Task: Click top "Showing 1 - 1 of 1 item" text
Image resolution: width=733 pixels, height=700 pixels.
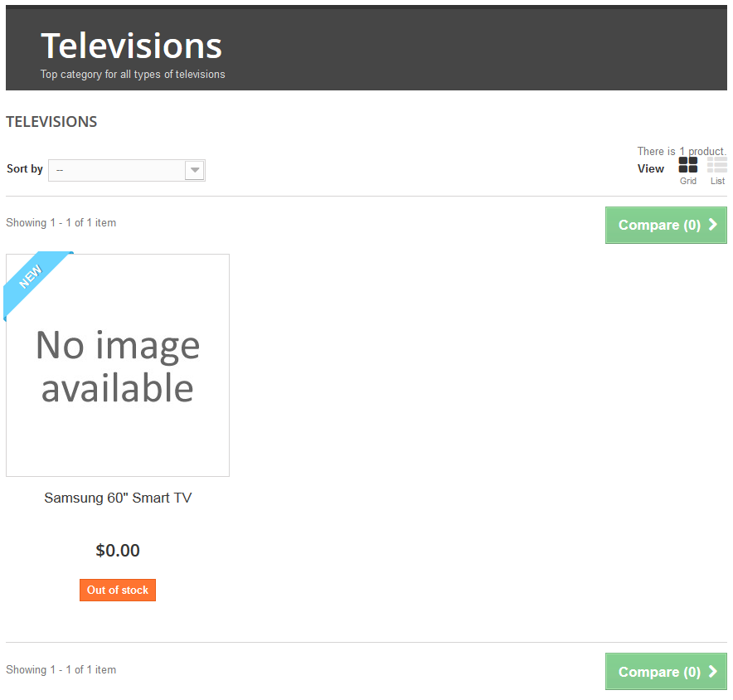Action: coord(61,223)
